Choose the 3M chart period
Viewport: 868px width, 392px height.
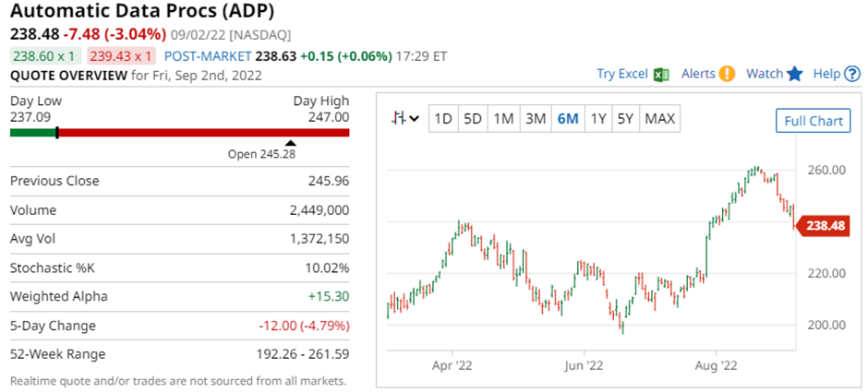tap(536, 118)
